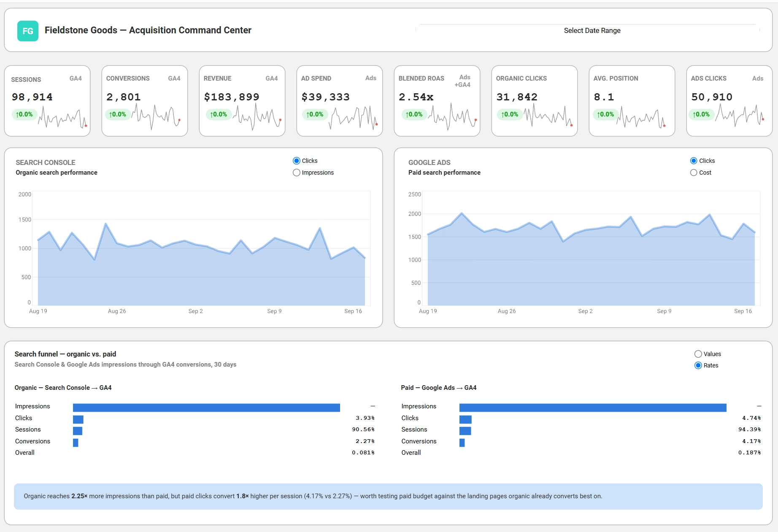
Task: Click the FG Fieldstone Goods logo icon
Action: (27, 31)
